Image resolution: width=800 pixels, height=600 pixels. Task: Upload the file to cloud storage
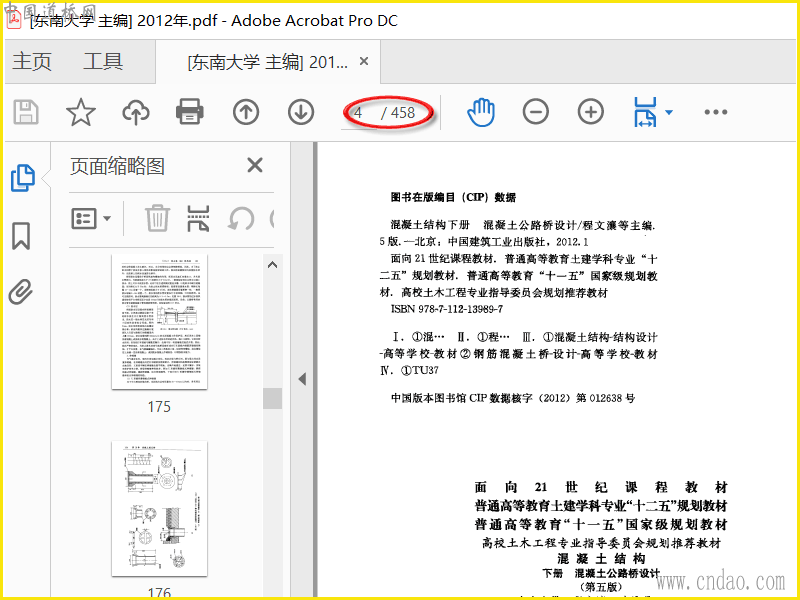point(136,112)
